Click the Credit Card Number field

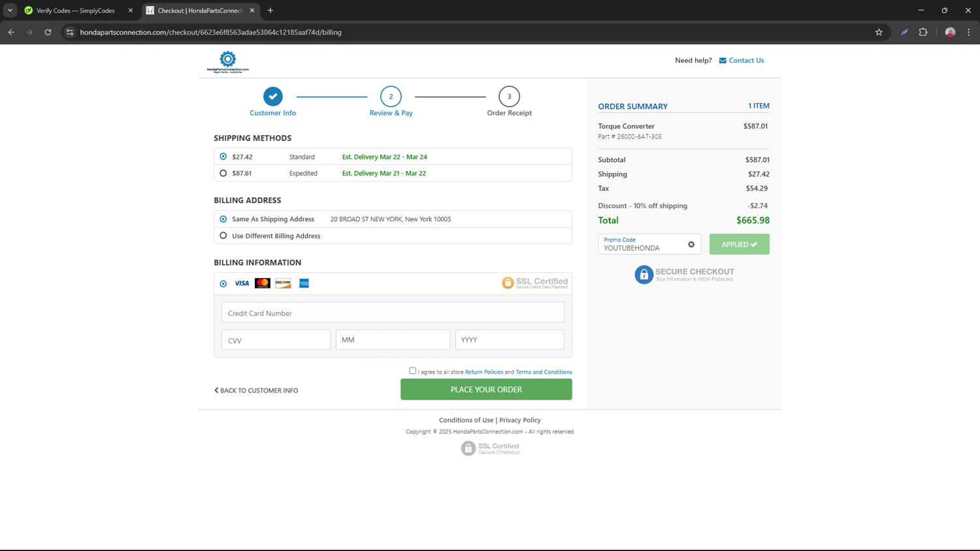point(393,313)
